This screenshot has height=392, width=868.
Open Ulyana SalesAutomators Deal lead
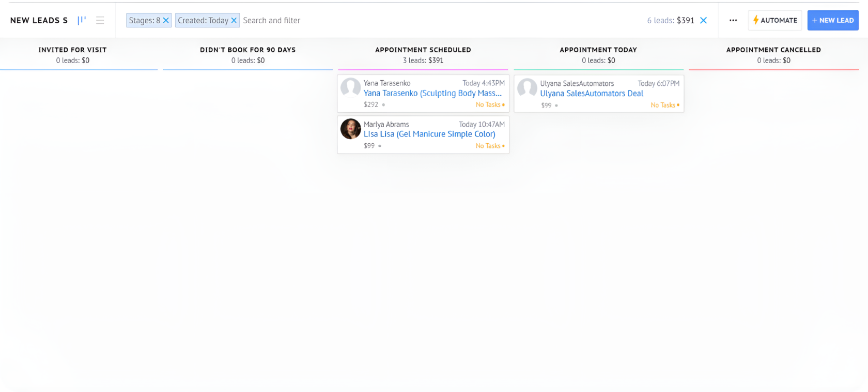(x=592, y=94)
